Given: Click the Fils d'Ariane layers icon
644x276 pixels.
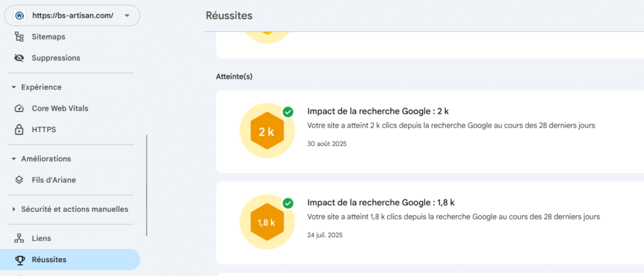Looking at the screenshot, I should tap(19, 180).
